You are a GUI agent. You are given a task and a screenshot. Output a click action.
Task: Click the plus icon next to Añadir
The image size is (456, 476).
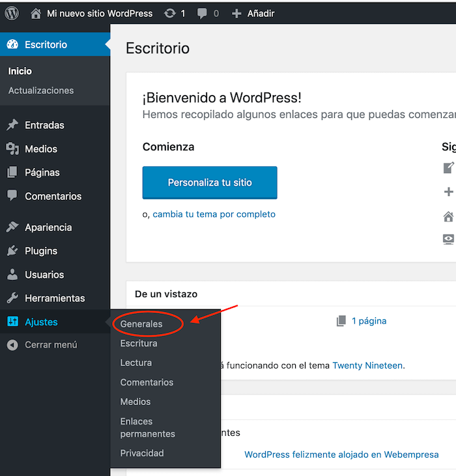pyautogui.click(x=236, y=14)
